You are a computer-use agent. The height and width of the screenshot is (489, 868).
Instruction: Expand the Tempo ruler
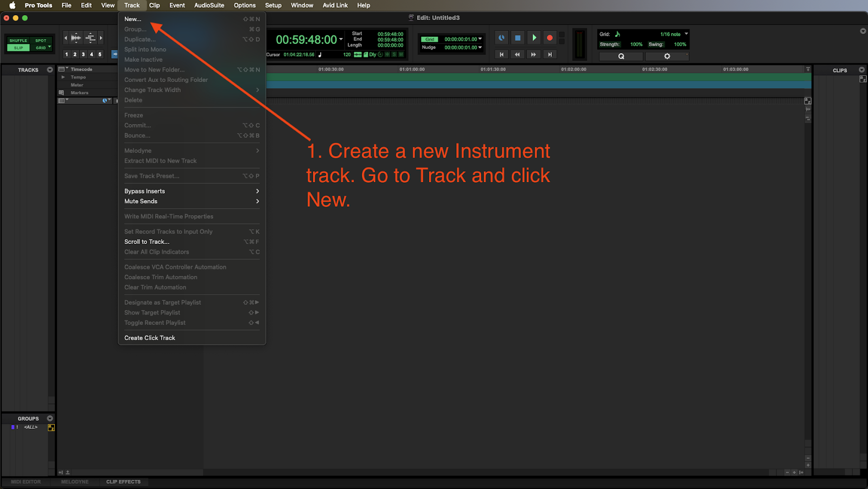[63, 77]
